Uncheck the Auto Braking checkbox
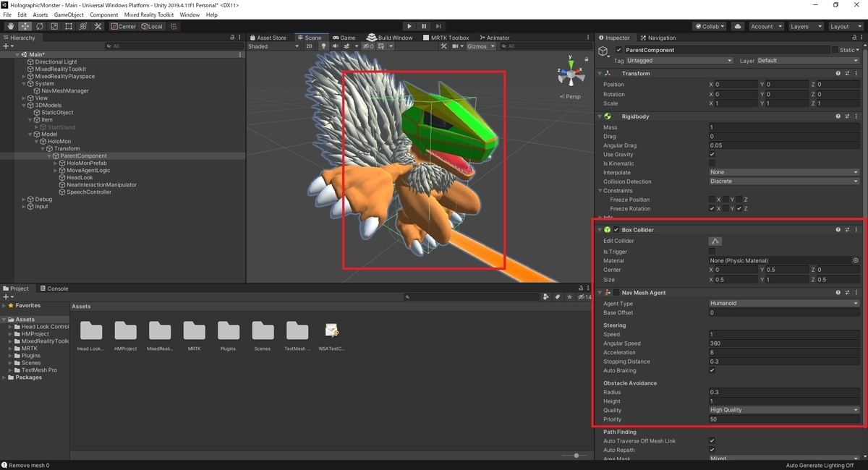This screenshot has height=470, width=868. [x=712, y=370]
